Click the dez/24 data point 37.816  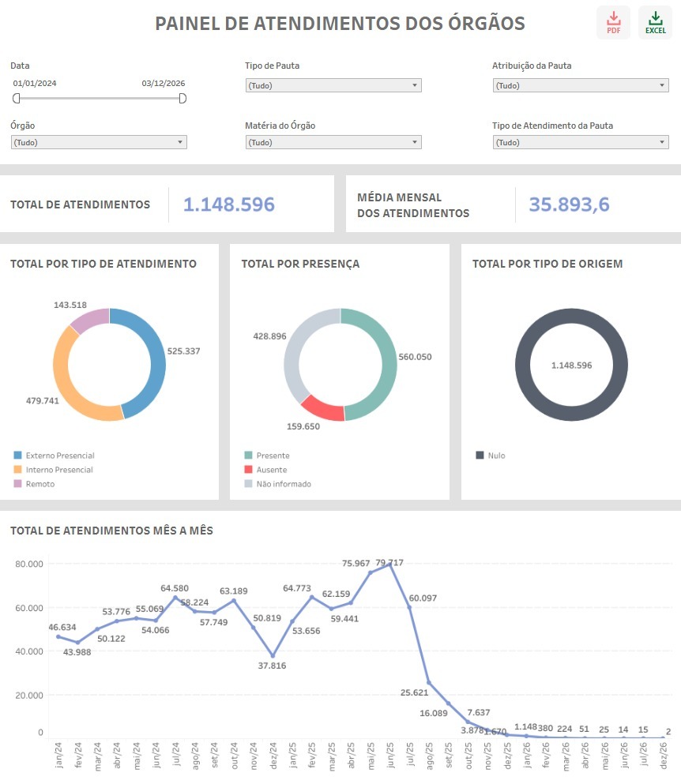click(273, 655)
